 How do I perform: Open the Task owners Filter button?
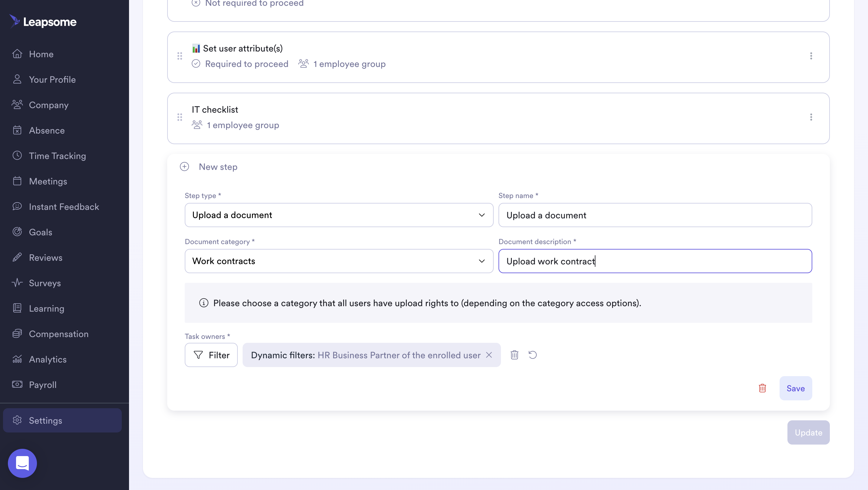point(211,355)
